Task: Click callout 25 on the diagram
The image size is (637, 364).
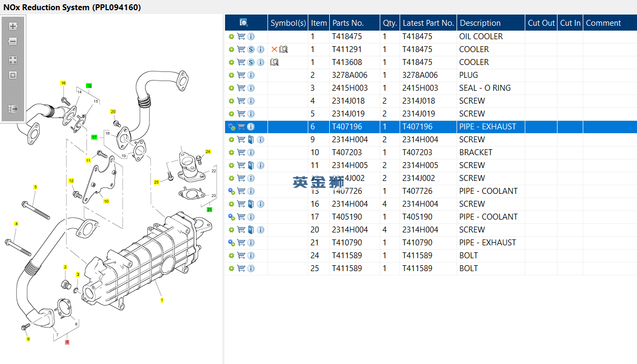Action: coord(156,183)
